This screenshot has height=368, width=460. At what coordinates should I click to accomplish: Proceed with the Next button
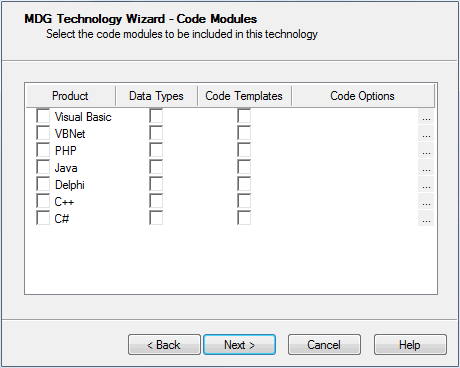239,345
